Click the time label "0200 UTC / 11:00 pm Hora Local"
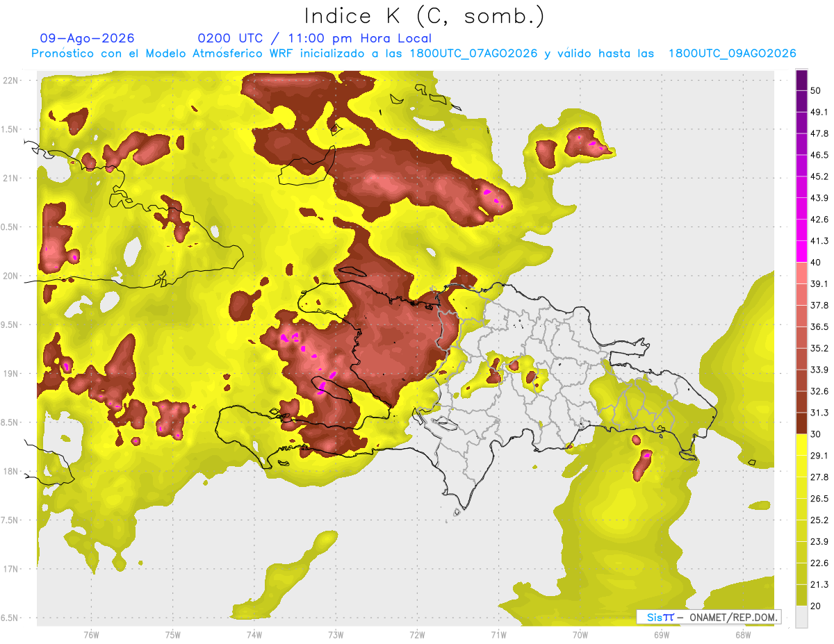This screenshot has width=834, height=644. click(x=315, y=38)
